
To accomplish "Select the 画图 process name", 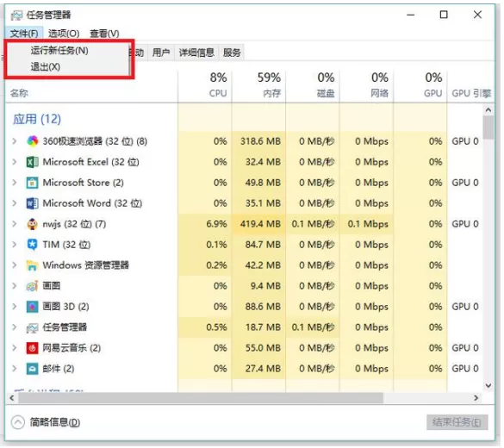I will (52, 286).
